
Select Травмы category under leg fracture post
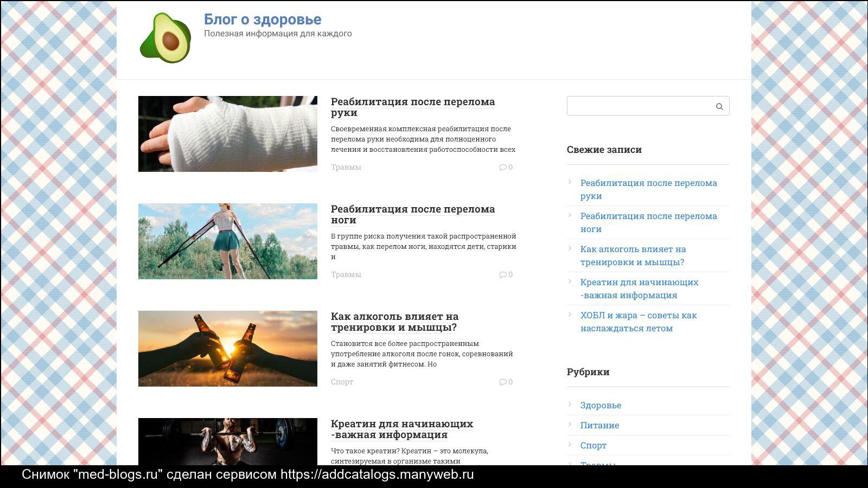click(x=346, y=274)
